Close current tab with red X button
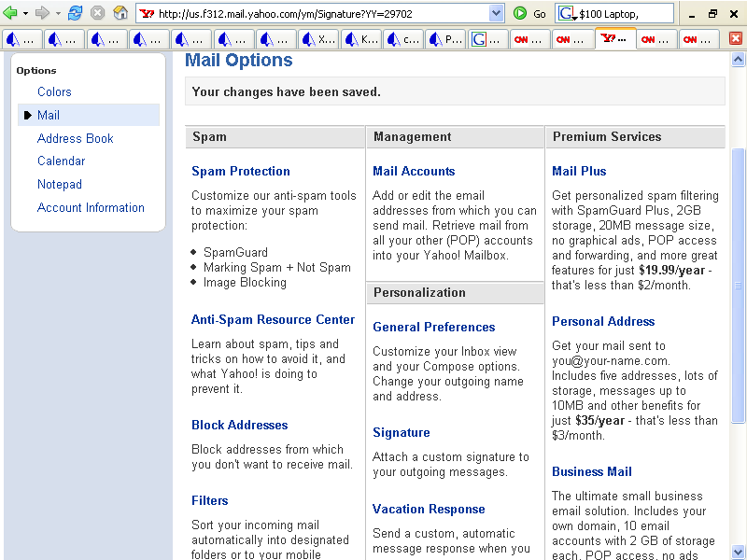Screen dimensions: 747x560 (736, 38)
